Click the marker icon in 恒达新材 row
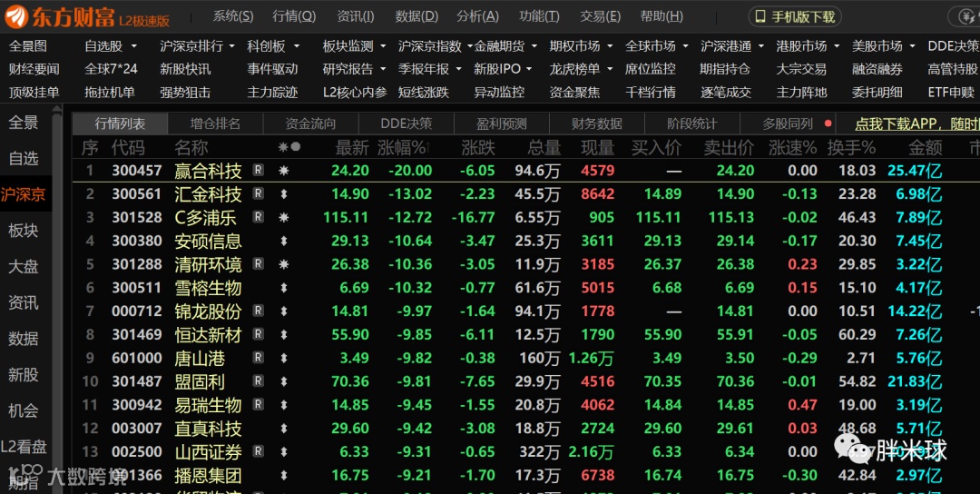980x494 pixels. [284, 334]
